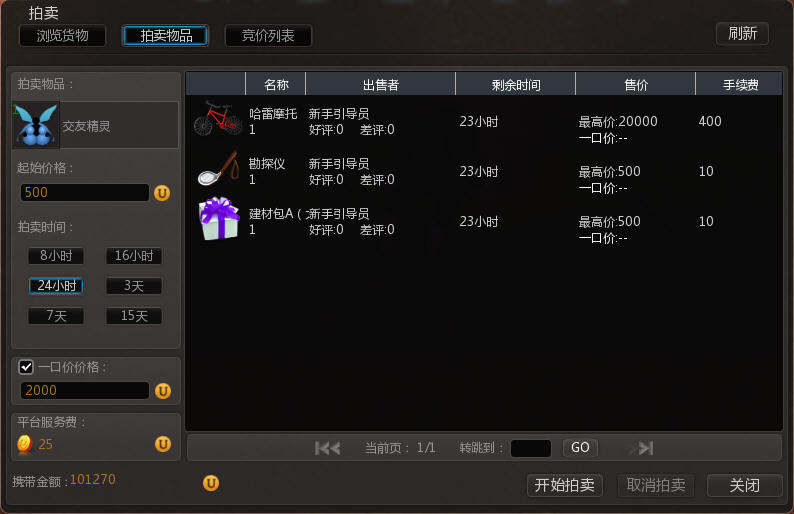Start auction with 开始拍卖 button
This screenshot has width=794, height=514.
(x=565, y=485)
